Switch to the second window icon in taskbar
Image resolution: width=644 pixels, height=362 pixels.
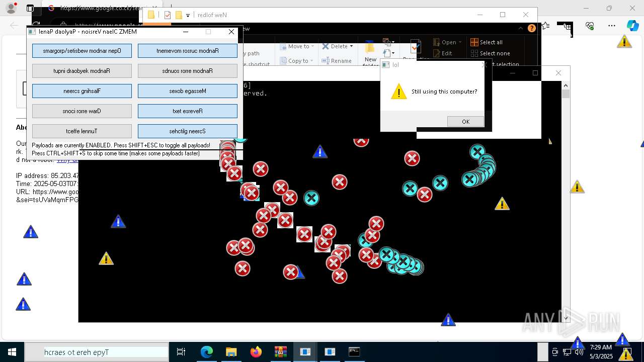point(330,352)
